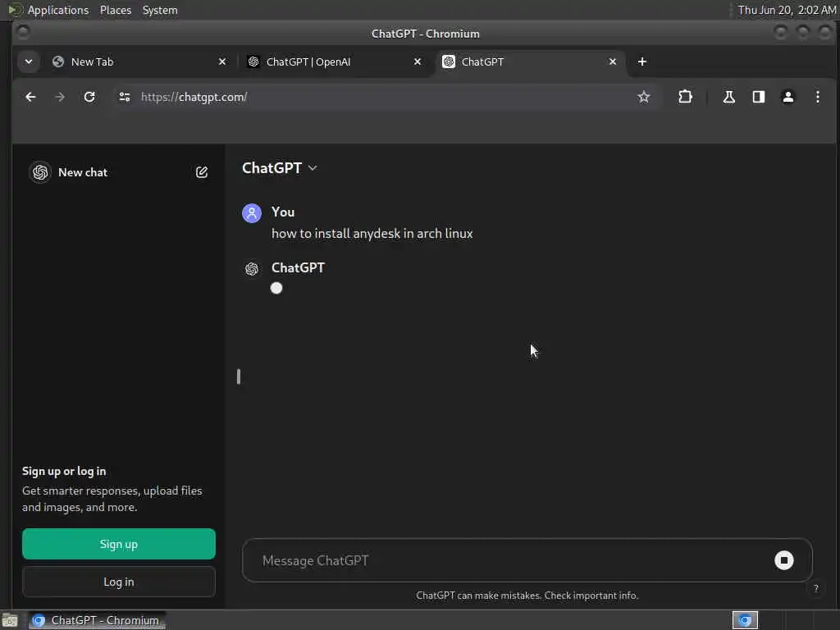
Task: Click the ChatGPT avatar in the response
Action: (252, 268)
